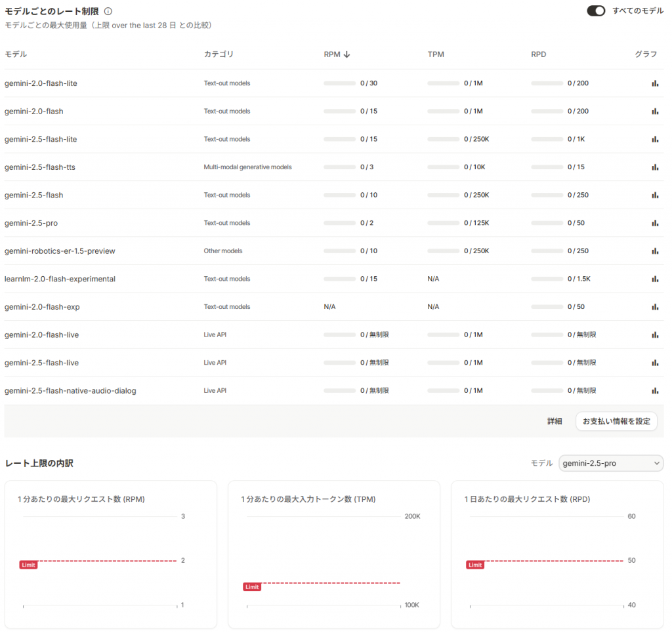The height and width of the screenshot is (633, 672).
Task: Click info icon beside モデルごとのレート制限 title
Action: (108, 11)
